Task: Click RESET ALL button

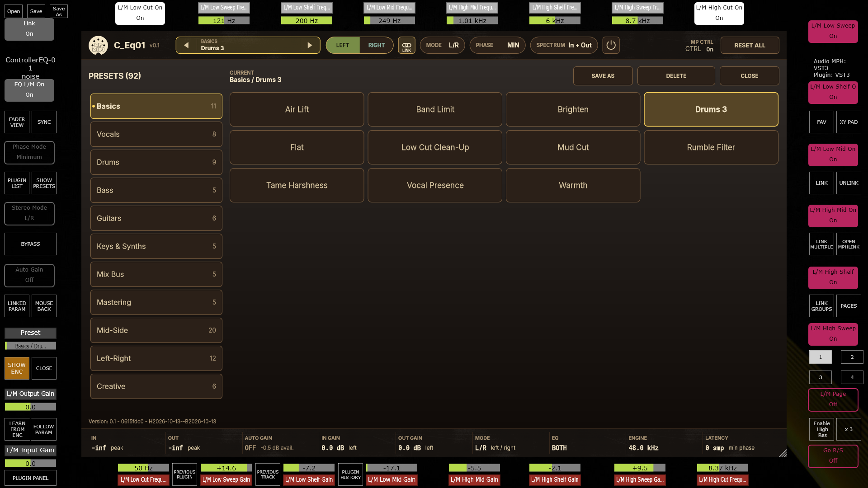Action: (750, 45)
